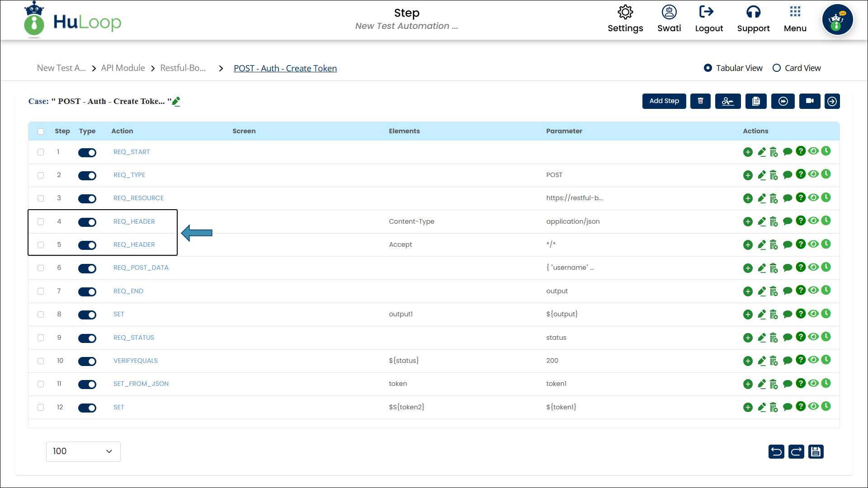
Task: Click the trash delete toolbar button
Action: pos(700,101)
